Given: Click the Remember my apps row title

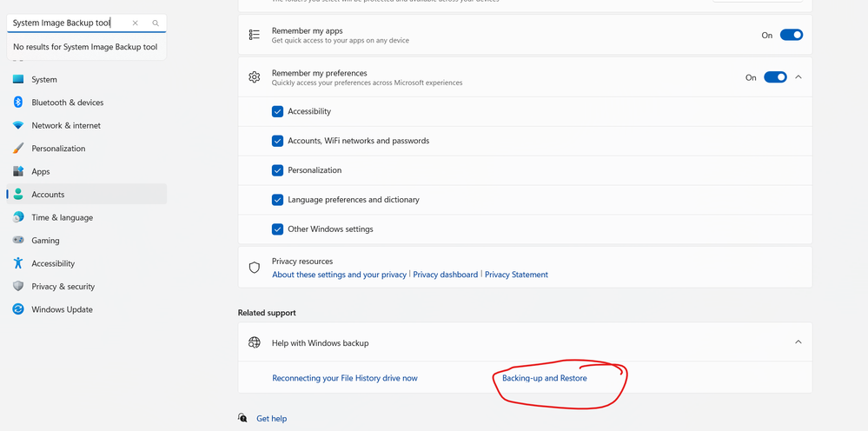Looking at the screenshot, I should [x=308, y=31].
